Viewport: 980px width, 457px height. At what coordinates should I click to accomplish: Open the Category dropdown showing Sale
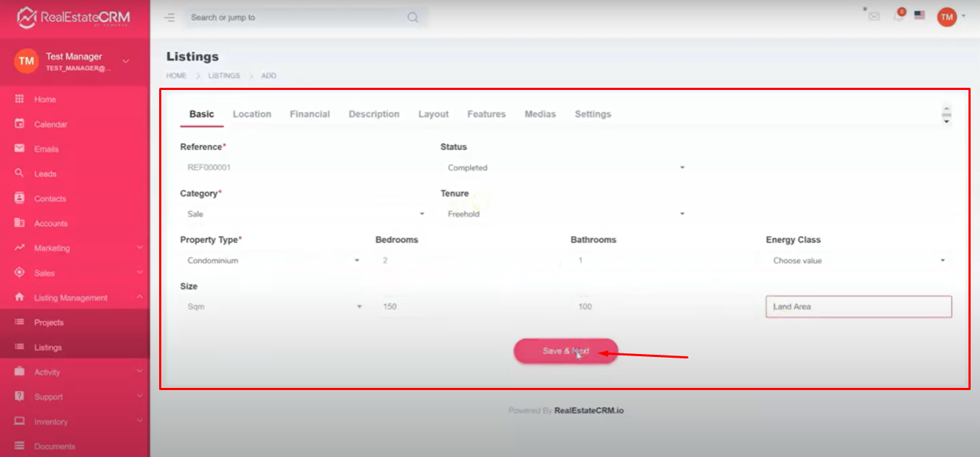click(303, 214)
